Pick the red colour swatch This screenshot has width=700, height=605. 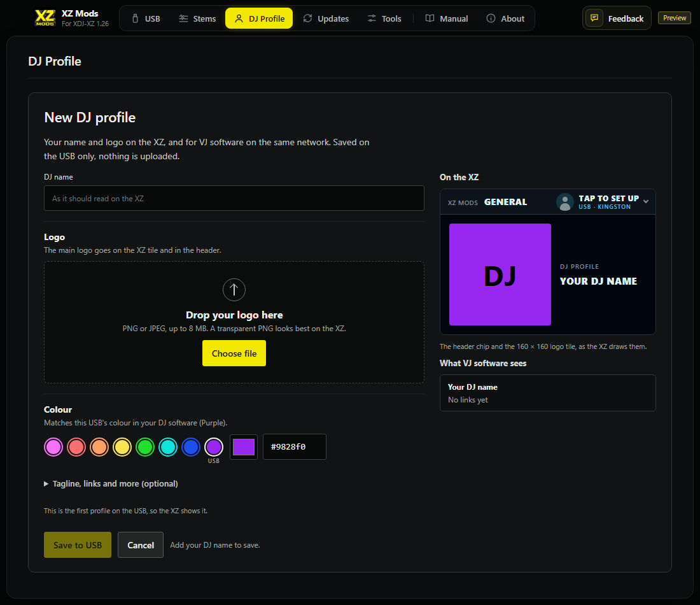click(76, 447)
